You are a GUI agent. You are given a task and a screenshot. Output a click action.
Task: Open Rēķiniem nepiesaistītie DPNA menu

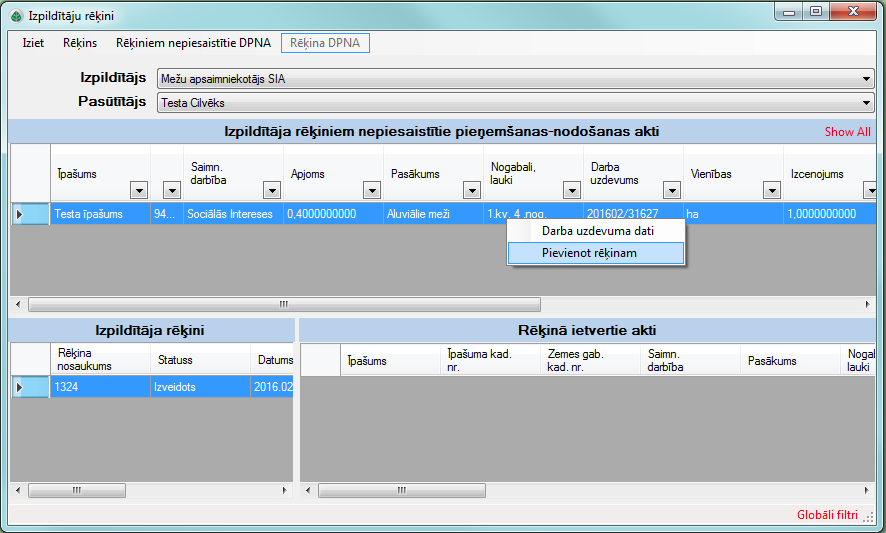point(193,44)
